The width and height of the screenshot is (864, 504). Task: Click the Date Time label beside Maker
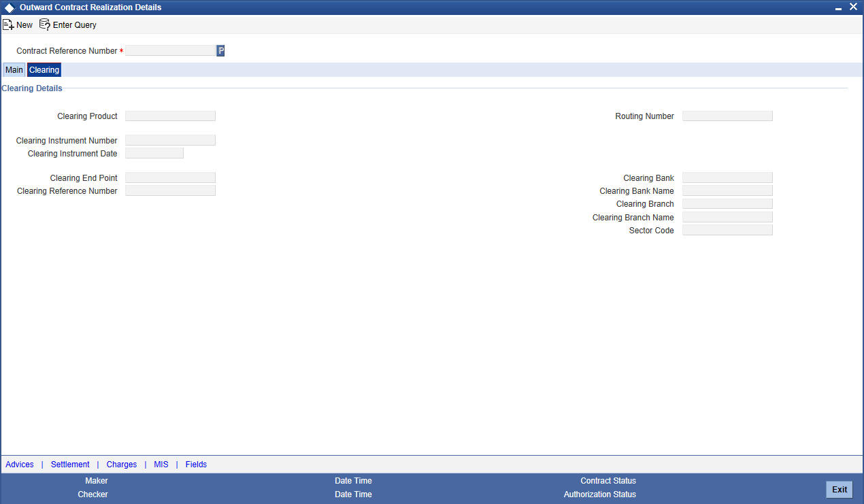[353, 481]
